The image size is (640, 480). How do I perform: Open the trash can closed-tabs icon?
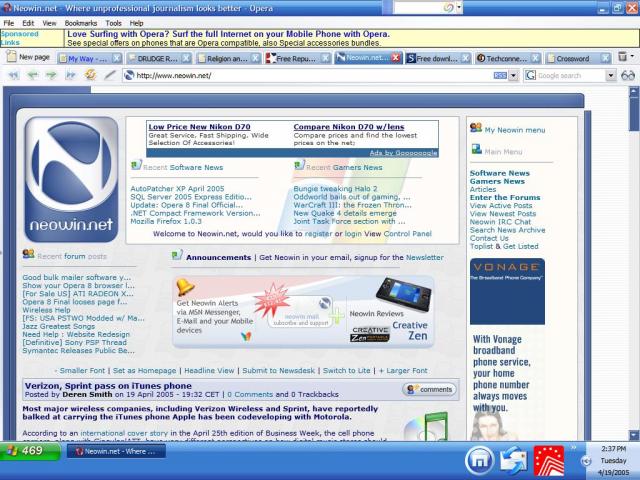pos(622,57)
